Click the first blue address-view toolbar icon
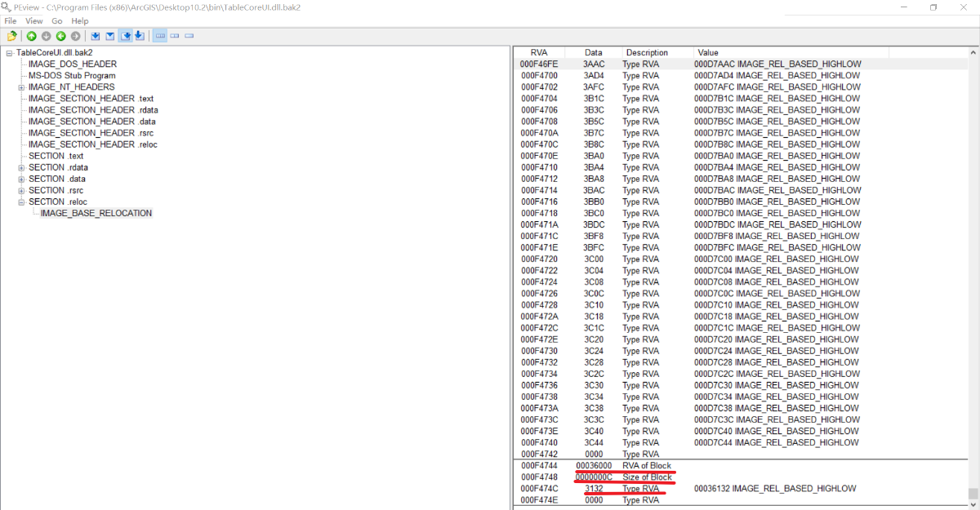980x510 pixels. [x=96, y=36]
